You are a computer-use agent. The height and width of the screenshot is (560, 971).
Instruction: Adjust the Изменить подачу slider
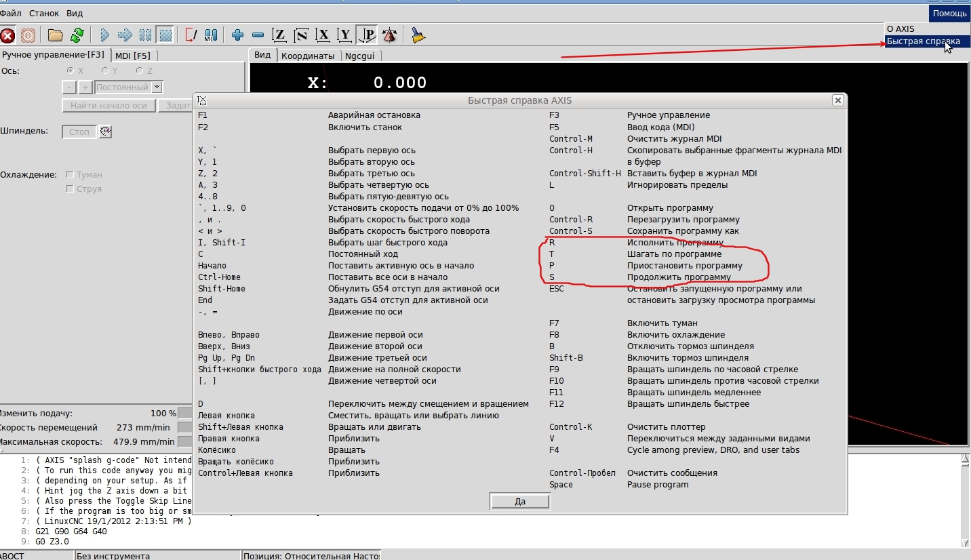coord(184,413)
